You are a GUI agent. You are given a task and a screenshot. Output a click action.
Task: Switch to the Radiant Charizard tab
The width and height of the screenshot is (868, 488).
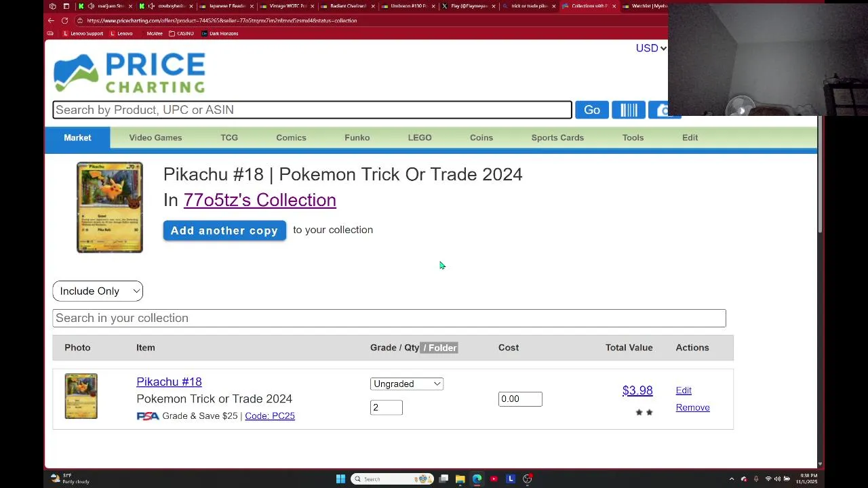tap(347, 6)
